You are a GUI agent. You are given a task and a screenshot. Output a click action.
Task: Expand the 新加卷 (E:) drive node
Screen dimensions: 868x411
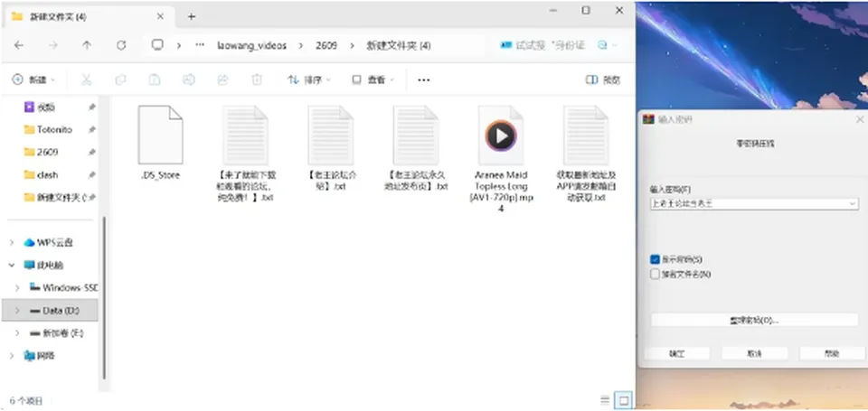18,333
